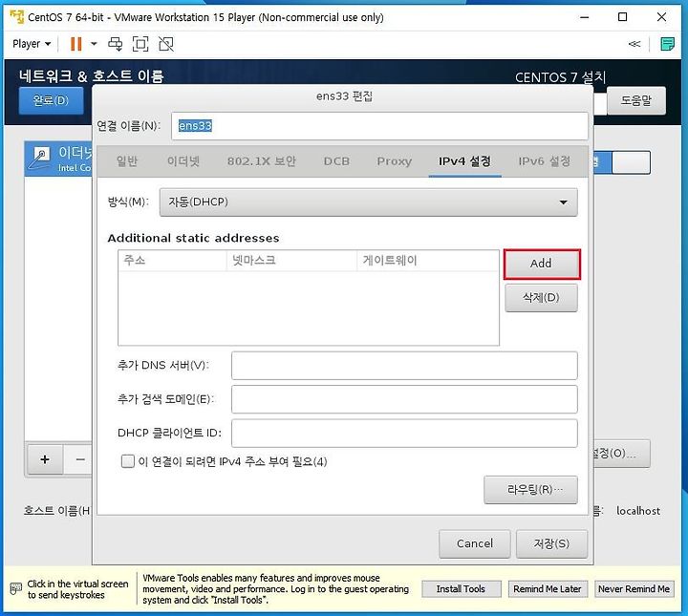Open the 방식 자동(DHCP) dropdown
The width and height of the screenshot is (688, 616).
[369, 202]
